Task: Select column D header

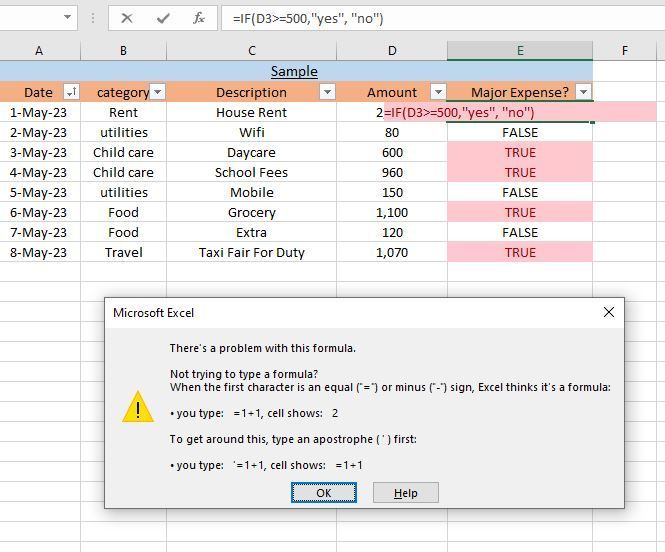Action: [x=392, y=51]
